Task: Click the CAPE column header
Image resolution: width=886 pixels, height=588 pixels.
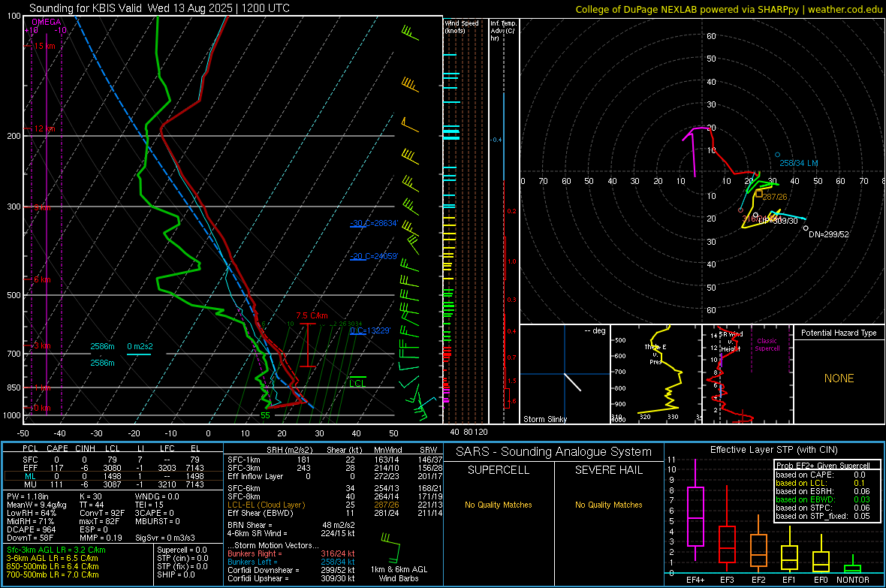Action: tap(57, 448)
